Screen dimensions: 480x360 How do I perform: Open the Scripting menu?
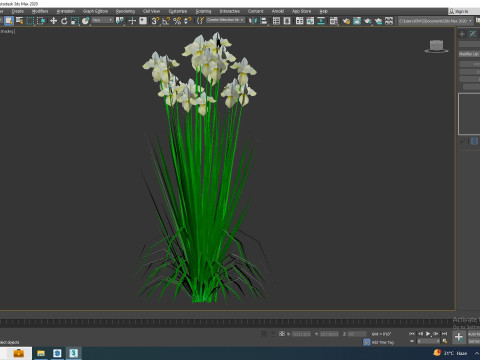203,11
